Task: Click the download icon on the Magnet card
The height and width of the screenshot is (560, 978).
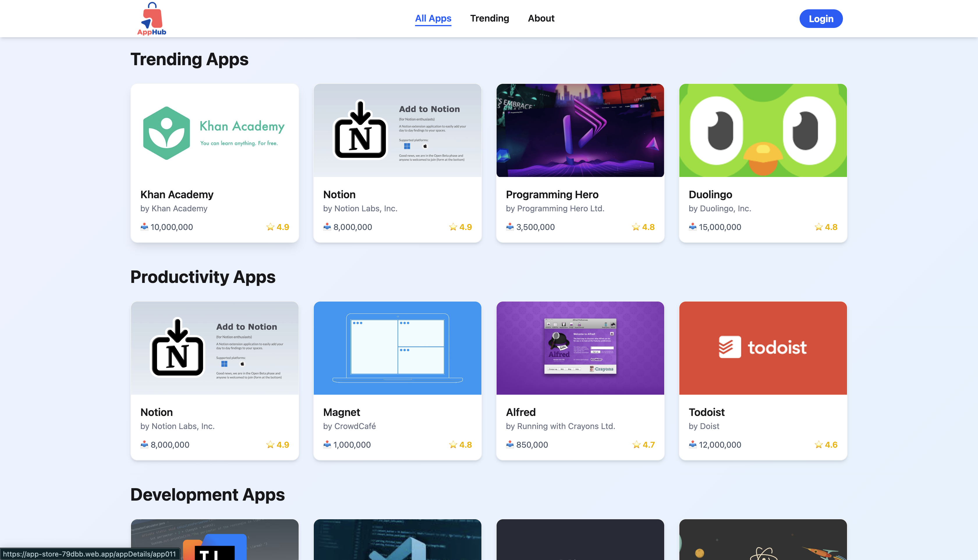Action: [x=327, y=445]
